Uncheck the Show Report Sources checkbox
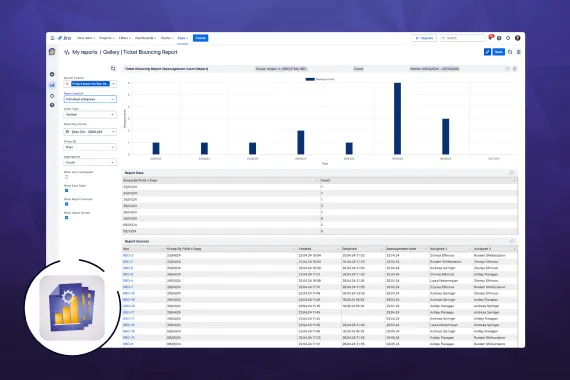Screen dimensions: 570x380 coord(67,204)
